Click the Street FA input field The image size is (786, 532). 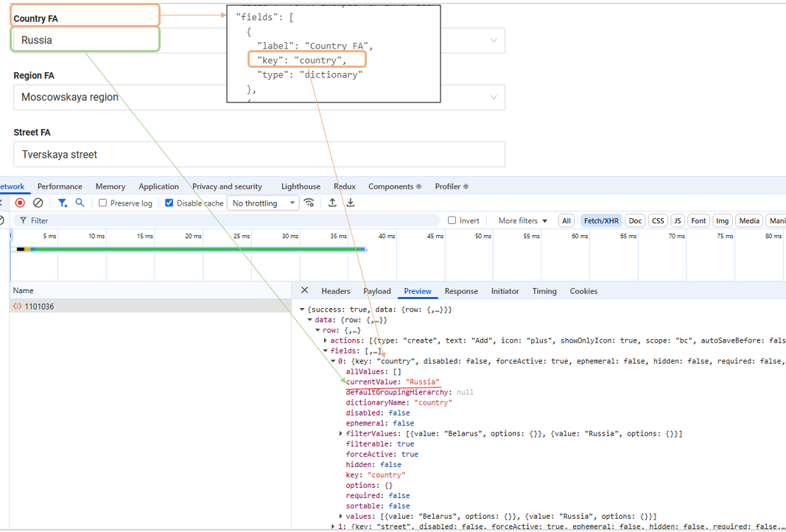pyautogui.click(x=259, y=155)
